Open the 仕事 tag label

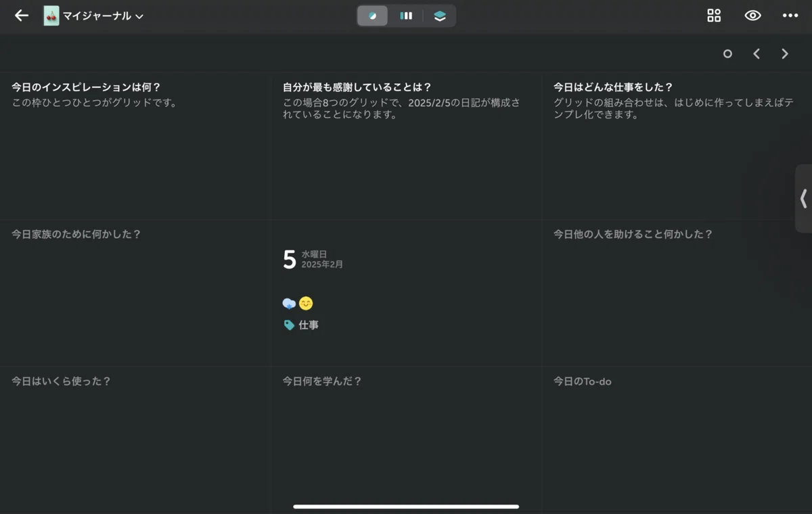(x=309, y=325)
